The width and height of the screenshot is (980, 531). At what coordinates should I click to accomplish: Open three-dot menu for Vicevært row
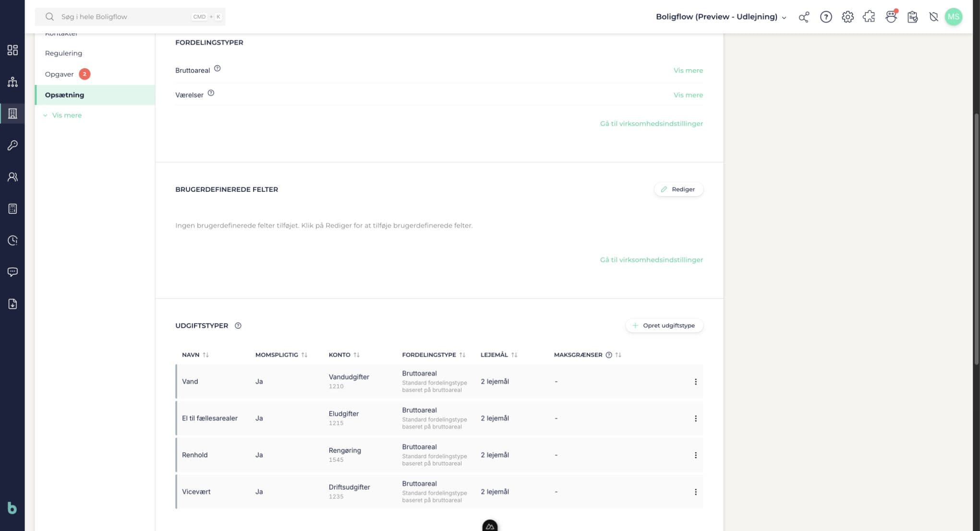tap(695, 492)
